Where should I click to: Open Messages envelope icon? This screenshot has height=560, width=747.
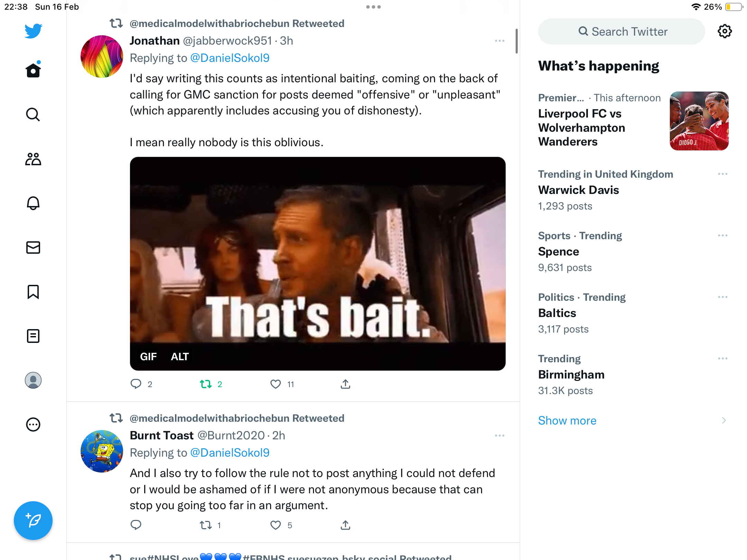click(33, 248)
